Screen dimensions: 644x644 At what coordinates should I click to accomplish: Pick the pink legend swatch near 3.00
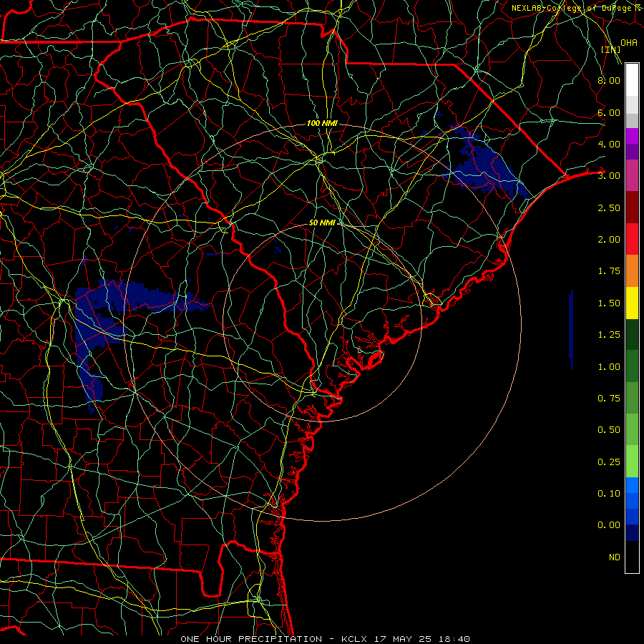[632, 175]
